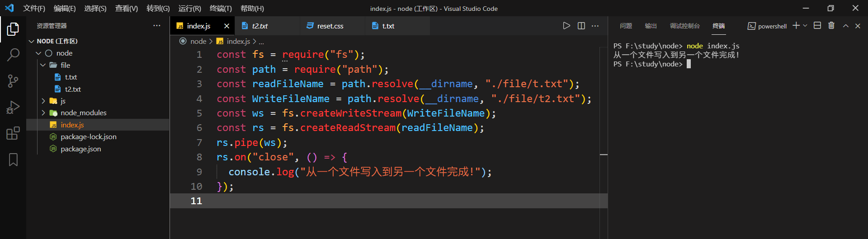The width and height of the screenshot is (868, 239).
Task: Open the terminal launch profile dropdown
Action: (805, 26)
